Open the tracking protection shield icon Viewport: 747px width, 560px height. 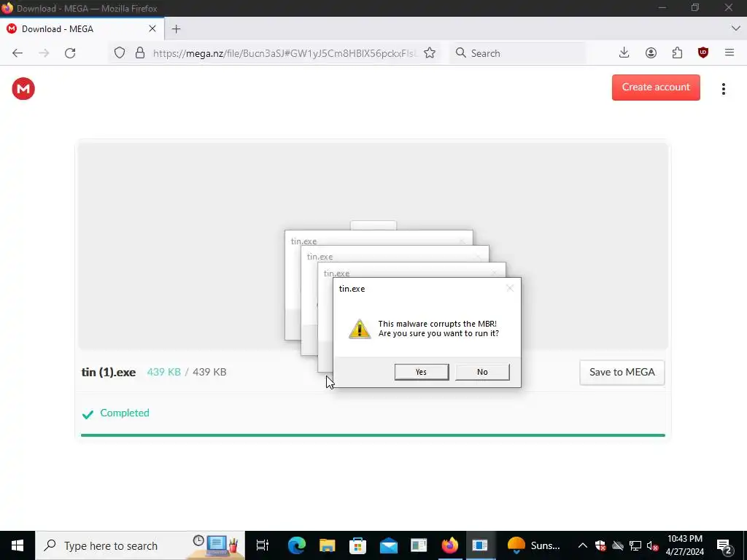click(x=120, y=52)
